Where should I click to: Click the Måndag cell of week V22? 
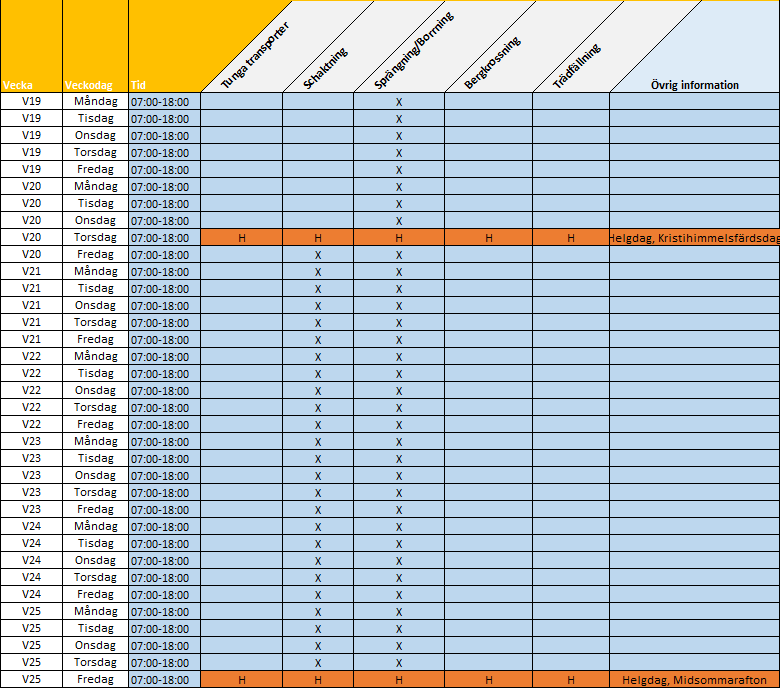96,356
